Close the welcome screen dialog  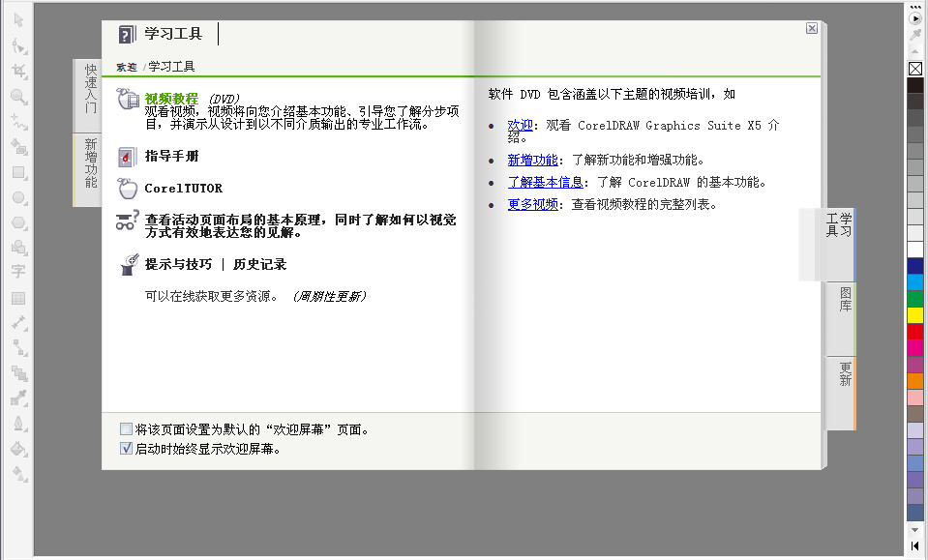(x=812, y=28)
